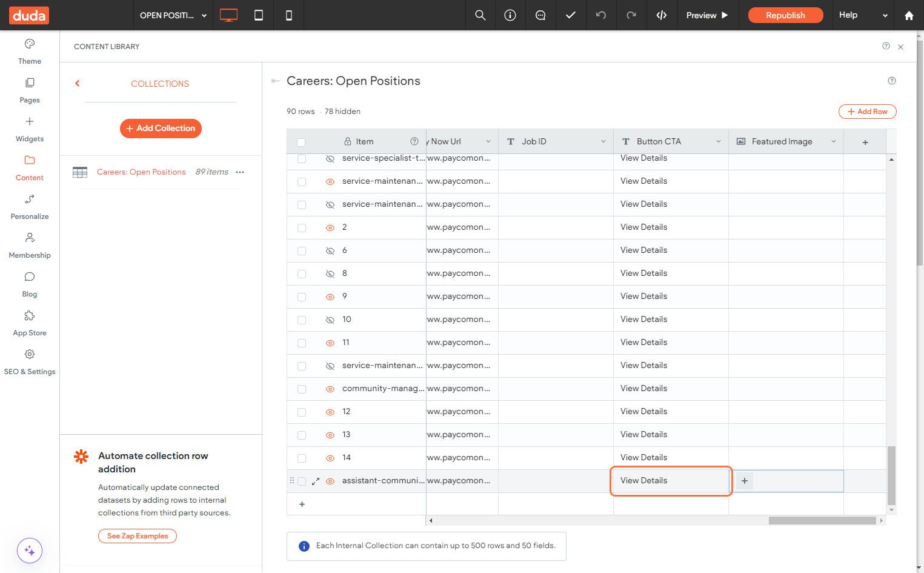Switch to tablet device view
Image resolution: width=924 pixels, height=573 pixels.
[259, 15]
